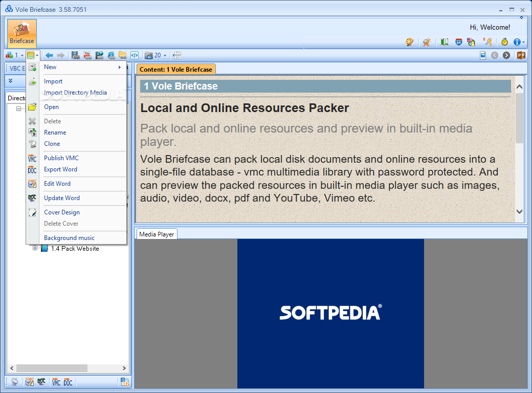Click the blue info icon
This screenshot has height=393, width=532.
(517, 42)
